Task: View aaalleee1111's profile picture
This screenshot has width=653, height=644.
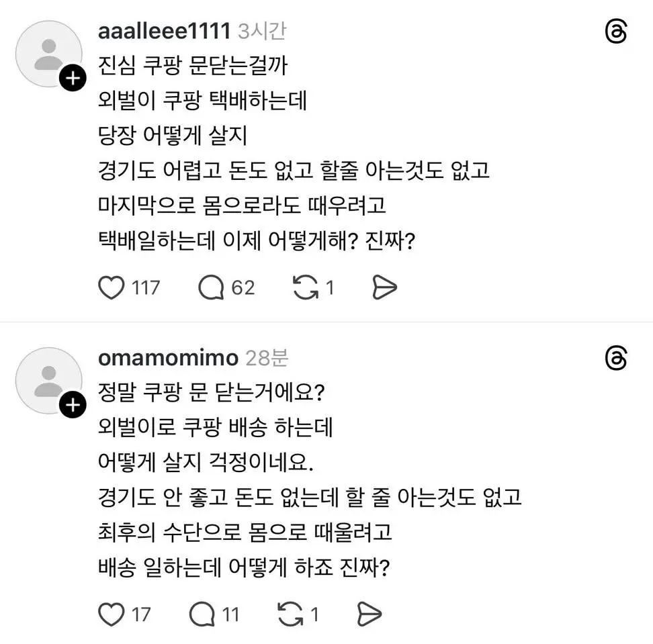Action: (48, 53)
